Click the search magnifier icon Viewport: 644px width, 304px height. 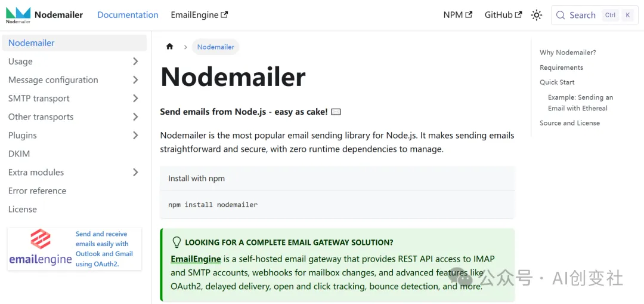[561, 16]
